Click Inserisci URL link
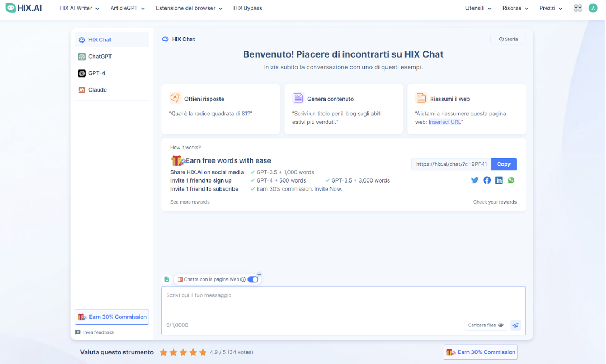 click(x=444, y=122)
